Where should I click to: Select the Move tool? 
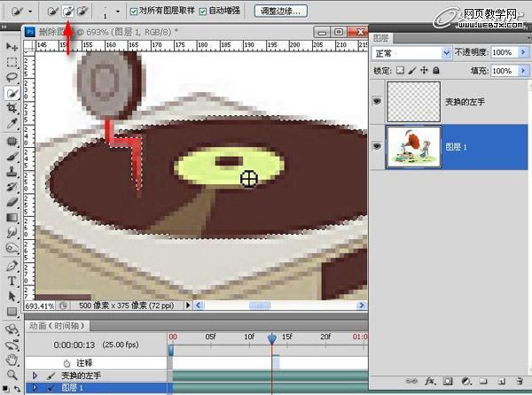12,46
